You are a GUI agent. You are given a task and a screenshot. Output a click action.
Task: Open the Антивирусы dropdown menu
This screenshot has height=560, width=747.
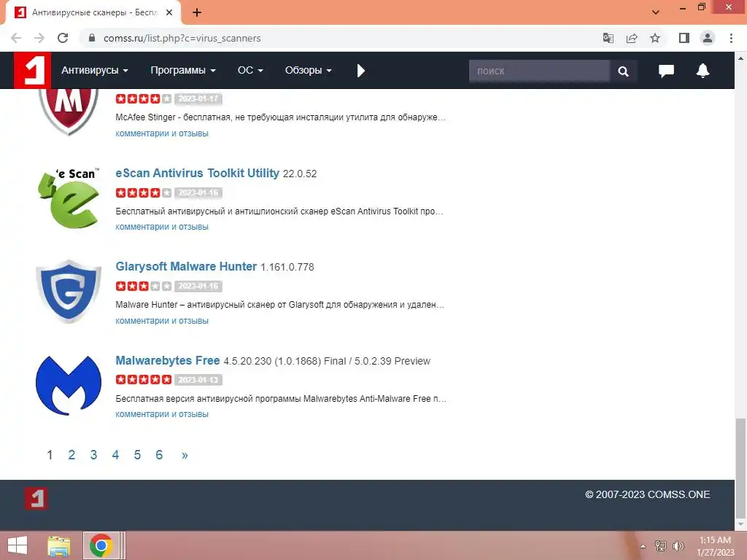[95, 71]
